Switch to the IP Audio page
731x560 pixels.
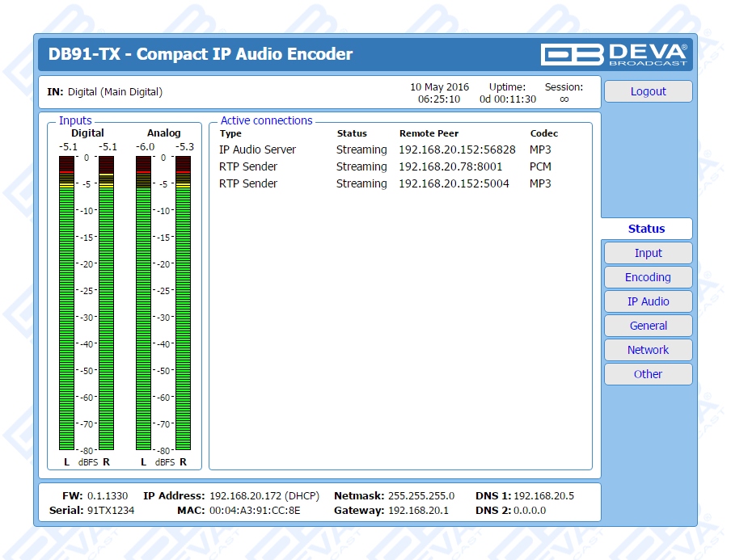click(x=648, y=301)
